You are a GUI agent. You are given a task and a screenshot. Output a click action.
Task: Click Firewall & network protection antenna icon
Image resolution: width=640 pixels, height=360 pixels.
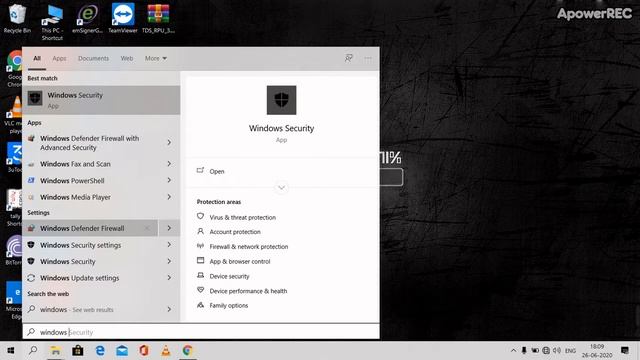[200, 246]
